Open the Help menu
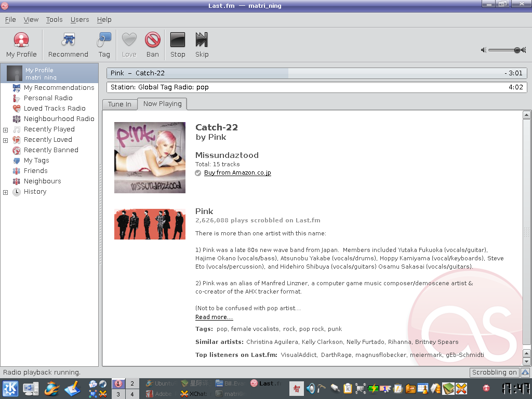532x399 pixels. tap(104, 20)
